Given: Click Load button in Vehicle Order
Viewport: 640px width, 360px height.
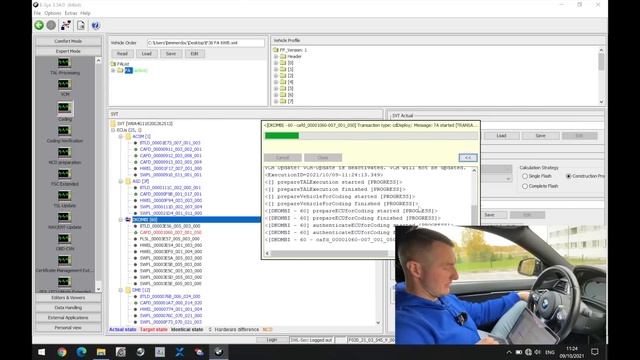Looking at the screenshot, I should pyautogui.click(x=147, y=54).
